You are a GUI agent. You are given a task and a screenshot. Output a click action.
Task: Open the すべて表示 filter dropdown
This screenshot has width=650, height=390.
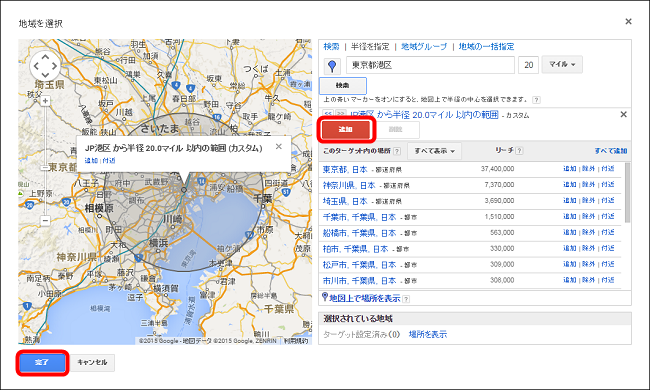(434, 151)
